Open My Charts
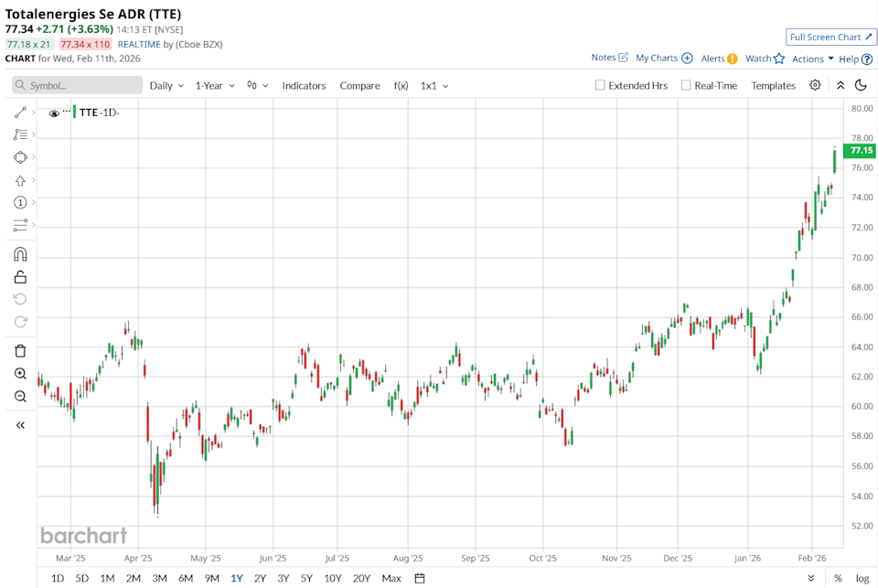Screen dimensions: 878x588 pos(658,58)
